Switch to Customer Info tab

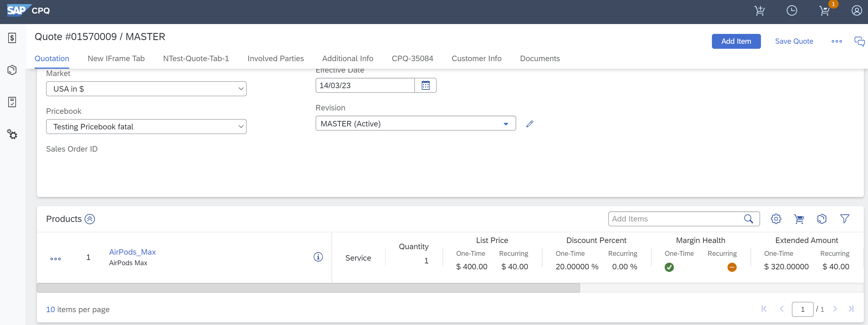point(477,59)
